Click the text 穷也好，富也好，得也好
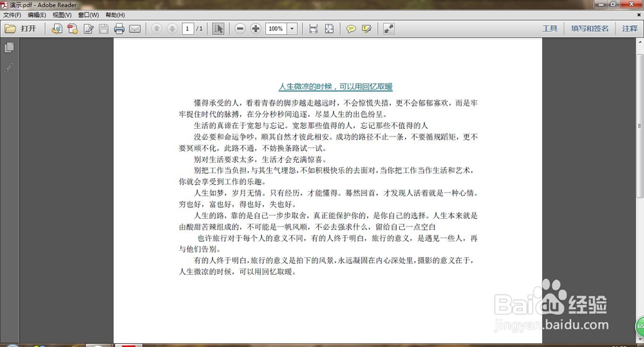 [x=220, y=204]
